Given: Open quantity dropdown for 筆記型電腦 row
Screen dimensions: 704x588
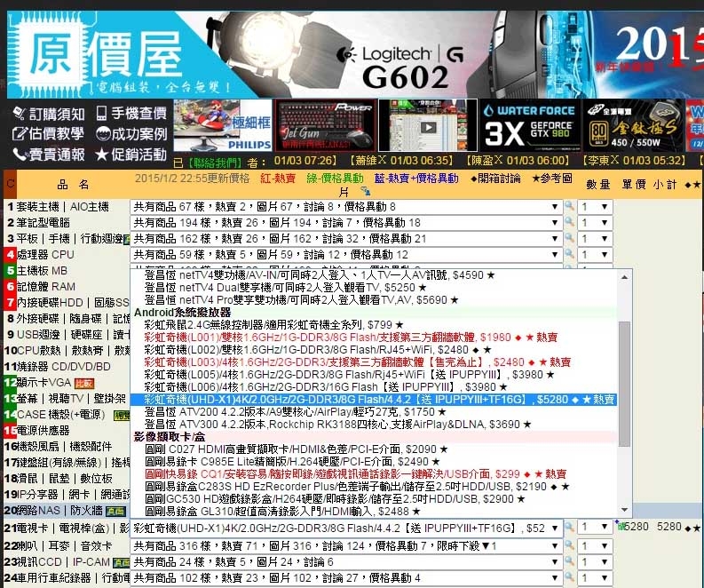Looking at the screenshot, I should [595, 222].
